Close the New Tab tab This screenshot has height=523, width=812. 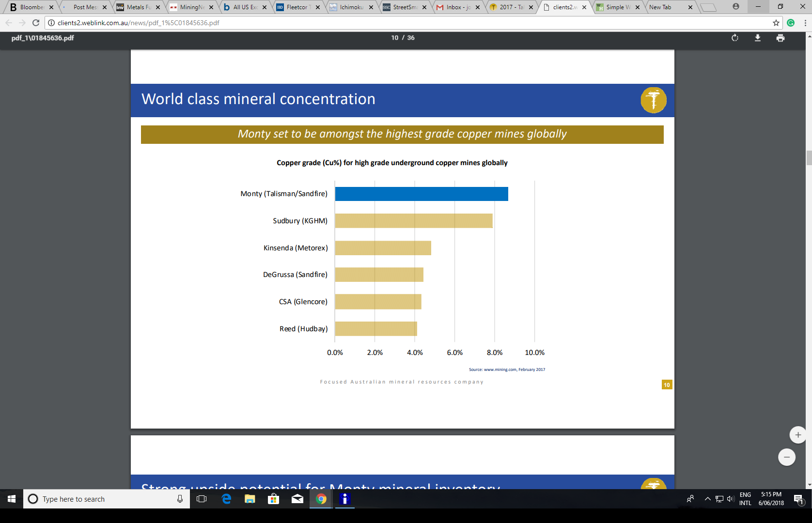[690, 7]
